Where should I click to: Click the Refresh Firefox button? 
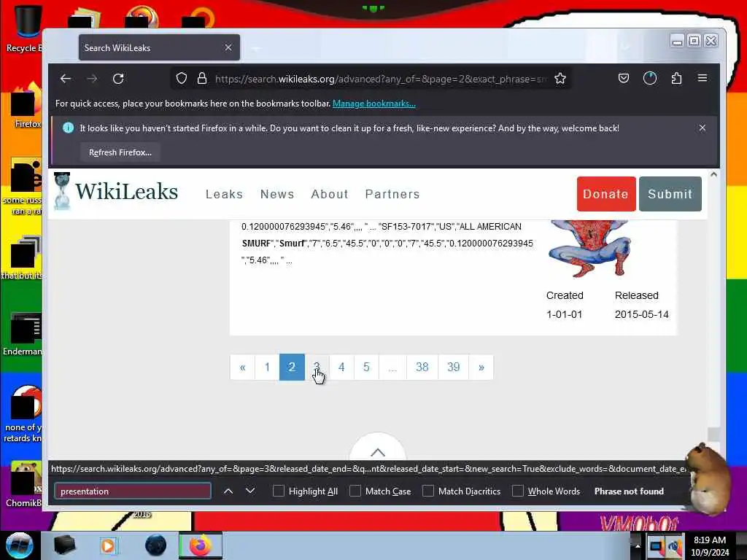[120, 152]
